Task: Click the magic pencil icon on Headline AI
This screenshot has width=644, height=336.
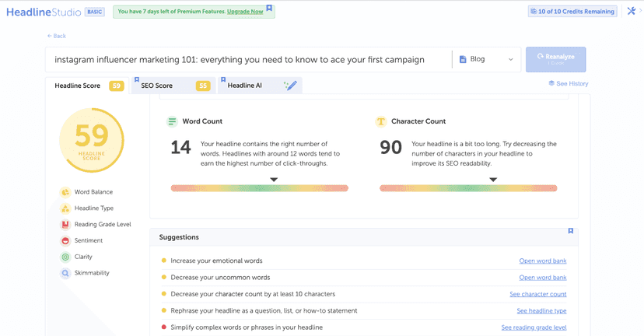Action: (290, 86)
